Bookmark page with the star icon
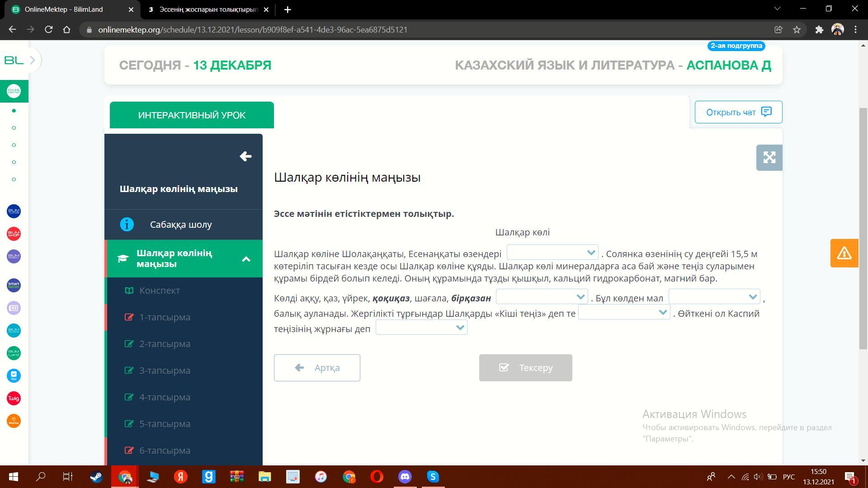The height and width of the screenshot is (488, 868). coord(797,30)
